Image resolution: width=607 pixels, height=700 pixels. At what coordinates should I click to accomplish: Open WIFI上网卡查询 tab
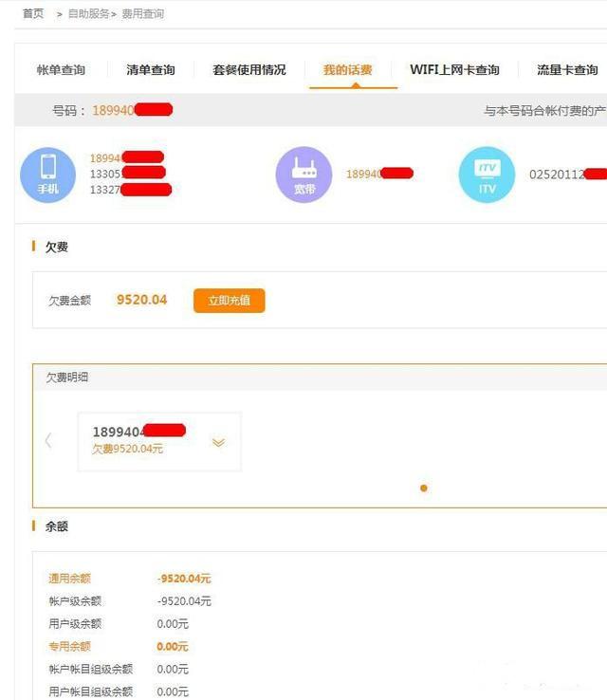click(x=454, y=69)
